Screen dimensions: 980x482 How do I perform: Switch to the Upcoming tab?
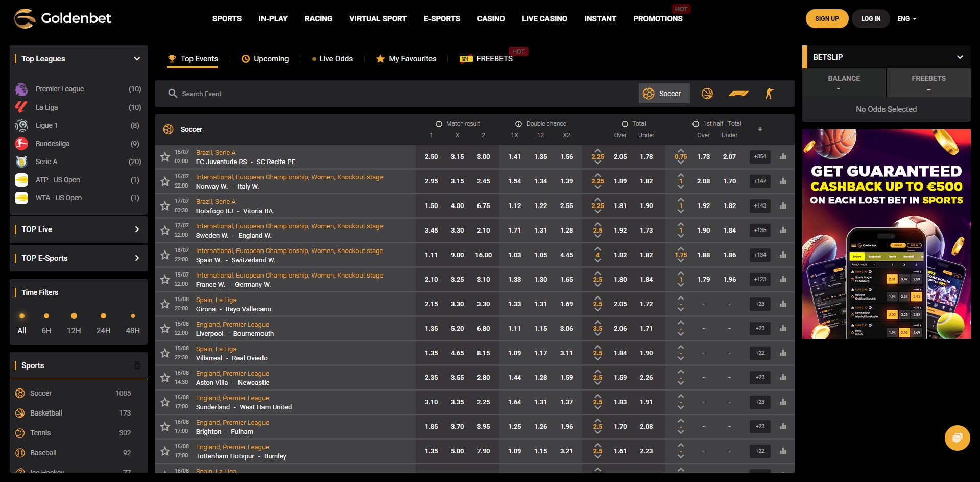[x=265, y=58]
